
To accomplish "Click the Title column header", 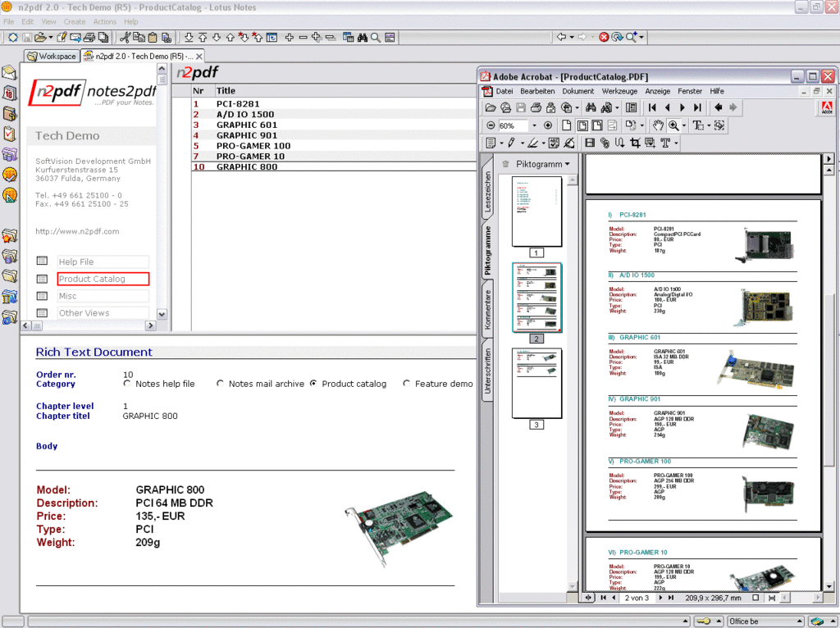I will 345,90.
